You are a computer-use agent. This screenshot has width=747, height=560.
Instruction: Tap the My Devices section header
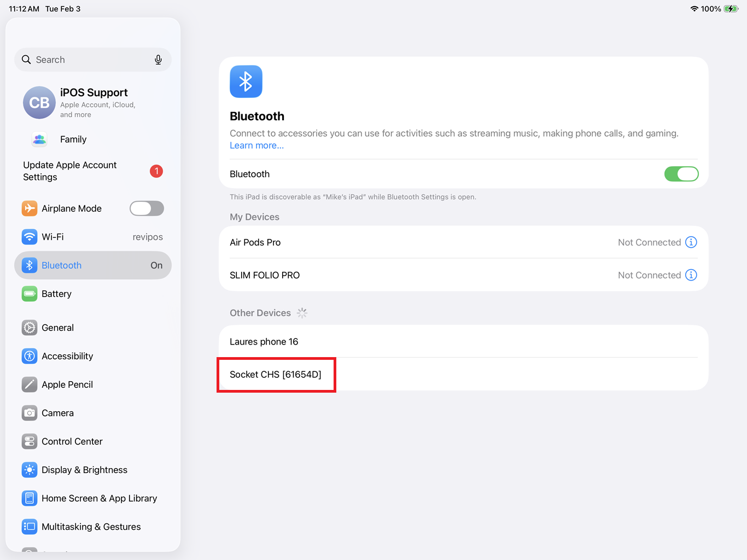(x=254, y=217)
